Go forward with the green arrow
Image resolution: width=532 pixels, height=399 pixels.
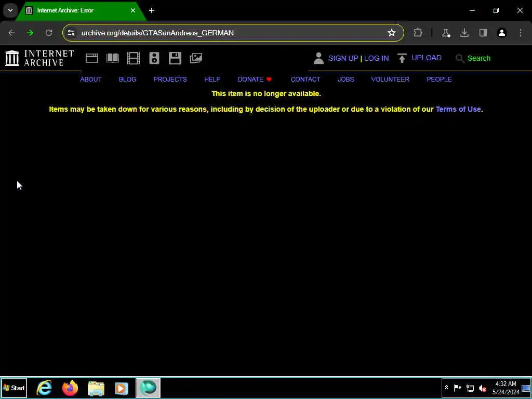[30, 33]
